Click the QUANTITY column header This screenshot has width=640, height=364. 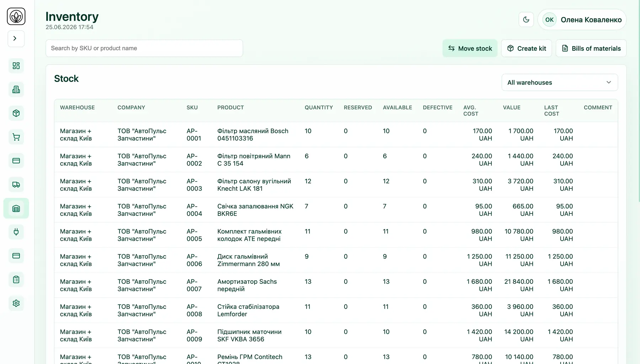pyautogui.click(x=319, y=108)
